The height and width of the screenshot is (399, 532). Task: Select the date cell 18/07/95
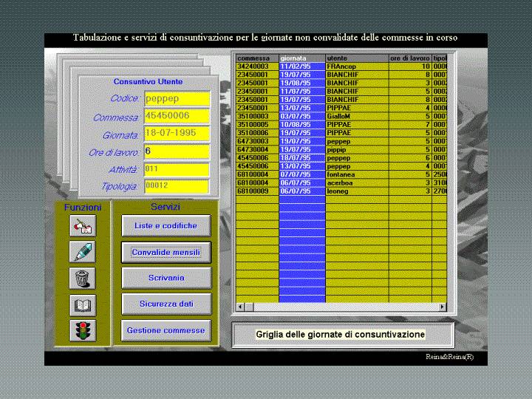click(x=302, y=158)
